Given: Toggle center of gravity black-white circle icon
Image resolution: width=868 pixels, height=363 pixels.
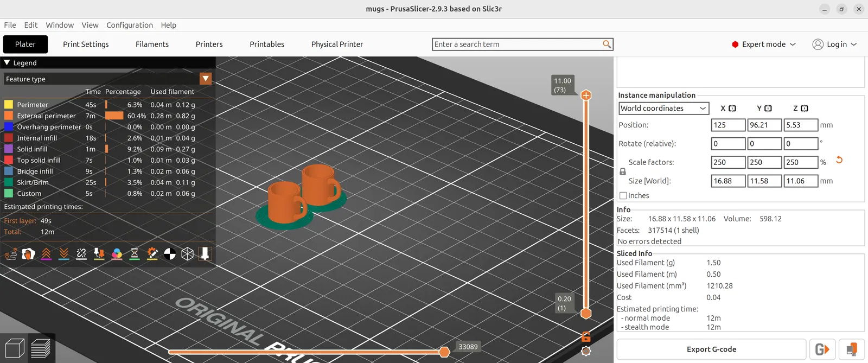Looking at the screenshot, I should click(170, 254).
